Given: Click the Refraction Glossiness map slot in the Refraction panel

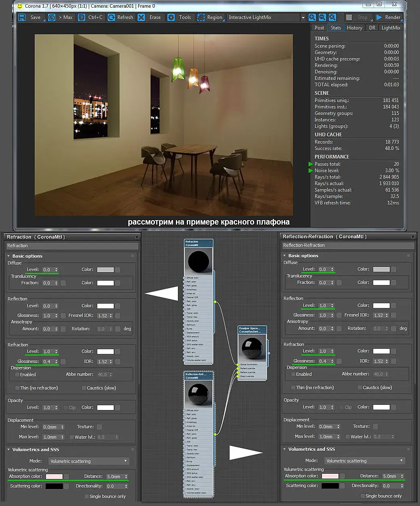Looking at the screenshot, I should [x=63, y=362].
